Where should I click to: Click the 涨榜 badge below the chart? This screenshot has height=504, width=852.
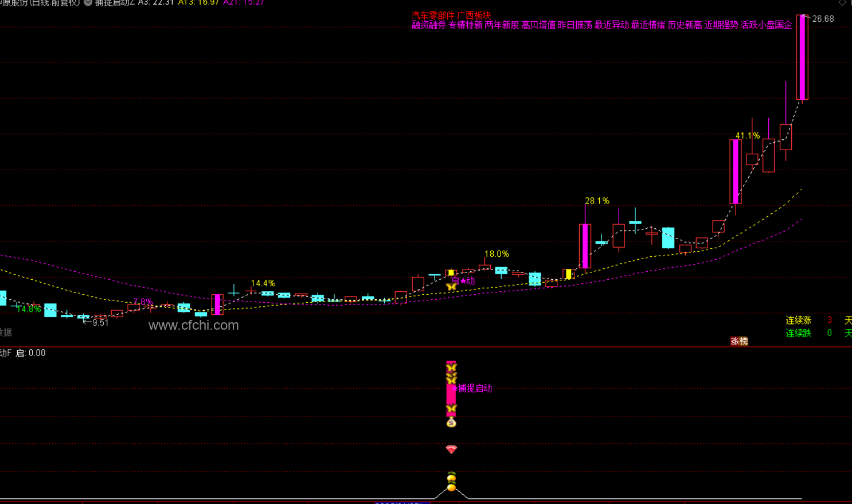coord(739,341)
